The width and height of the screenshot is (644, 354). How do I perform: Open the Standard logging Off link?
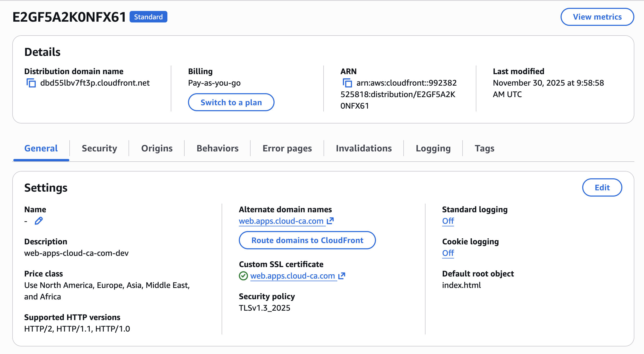coord(448,221)
